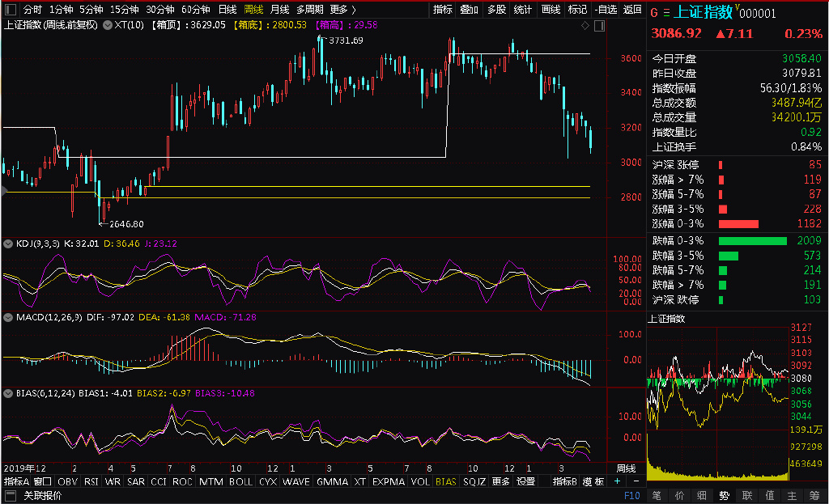Image resolution: width=829 pixels, height=504 pixels.
Task: Click the 设置 button in the indicator bar
Action: [x=526, y=481]
